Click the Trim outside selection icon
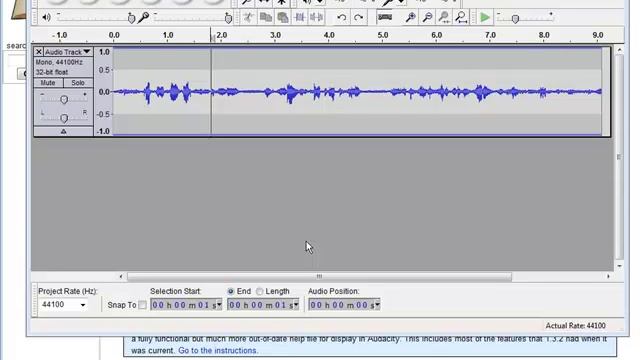640x360 pixels. 300,18
